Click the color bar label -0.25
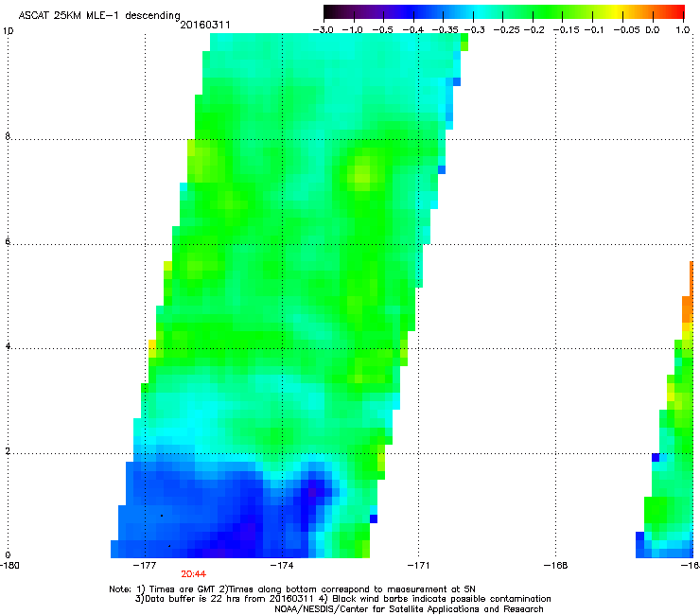 [x=506, y=30]
